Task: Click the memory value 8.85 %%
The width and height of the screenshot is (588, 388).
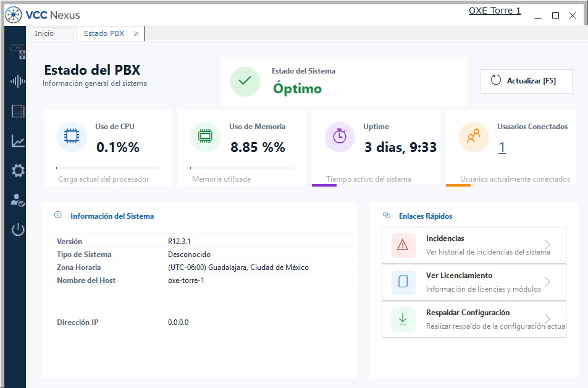Action: [258, 147]
